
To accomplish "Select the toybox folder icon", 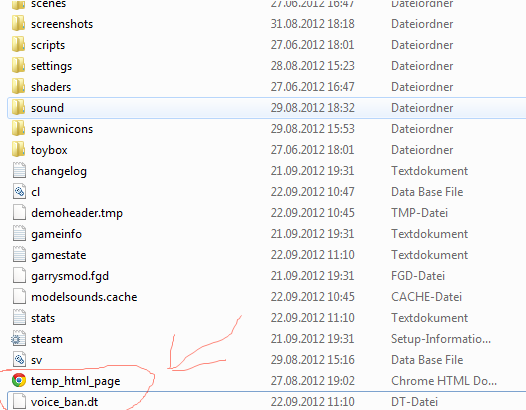I will (x=18, y=150).
